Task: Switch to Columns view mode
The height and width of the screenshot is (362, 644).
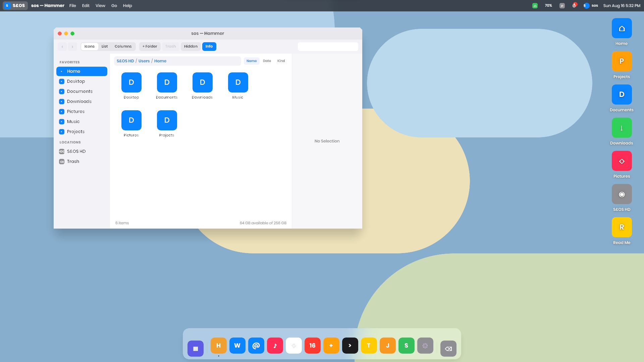Action: tap(123, 47)
